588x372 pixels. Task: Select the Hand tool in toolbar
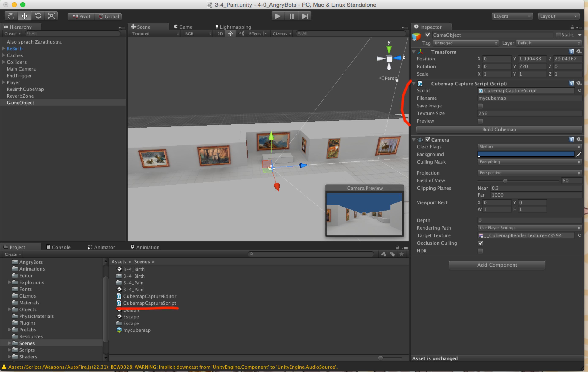pyautogui.click(x=11, y=16)
